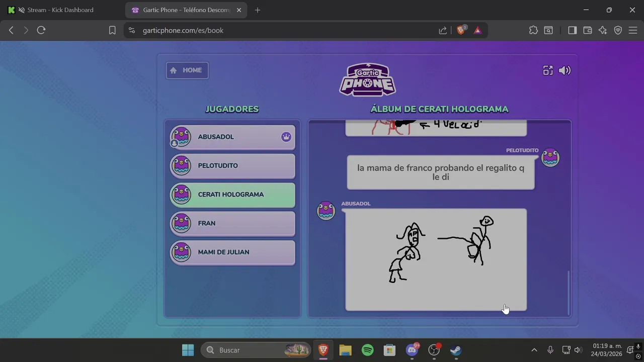Mute the Gartic Phone sound
Screen dimensions: 644x362
565,70
